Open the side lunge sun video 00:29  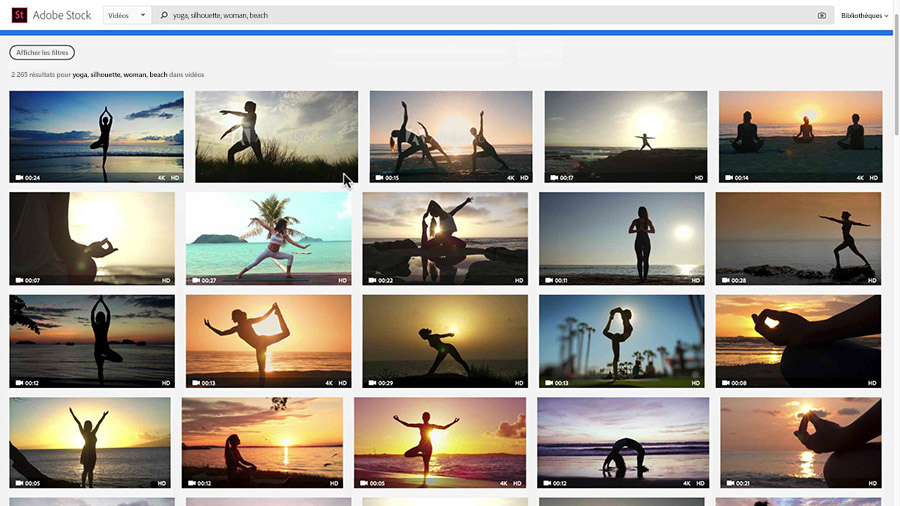pos(445,341)
